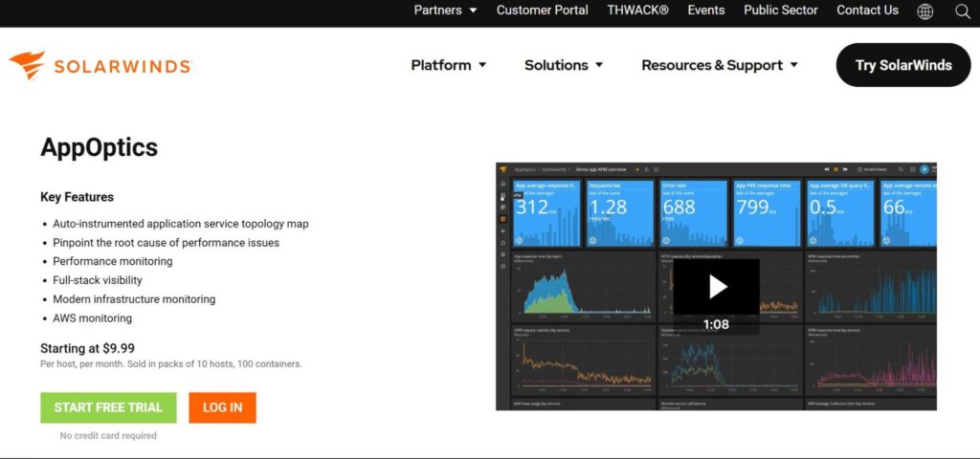Image resolution: width=980 pixels, height=459 pixels.
Task: Click 'Performance monitoring' bullet
Action: [x=113, y=261]
